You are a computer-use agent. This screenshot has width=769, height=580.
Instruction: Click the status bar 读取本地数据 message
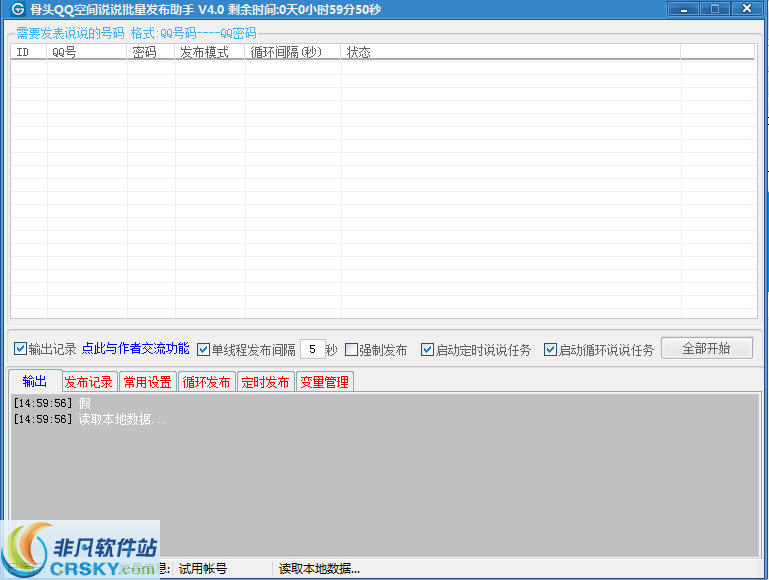click(319, 569)
